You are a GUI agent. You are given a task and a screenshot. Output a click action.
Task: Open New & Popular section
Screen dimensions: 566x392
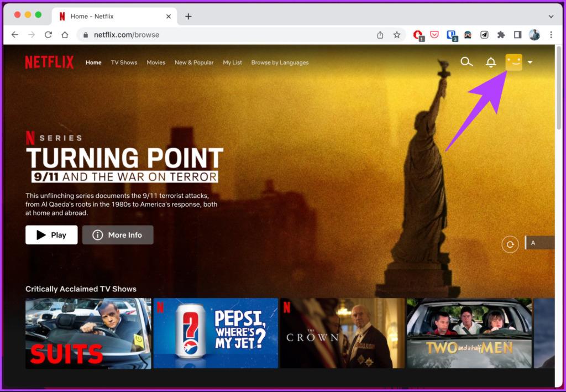pyautogui.click(x=194, y=62)
